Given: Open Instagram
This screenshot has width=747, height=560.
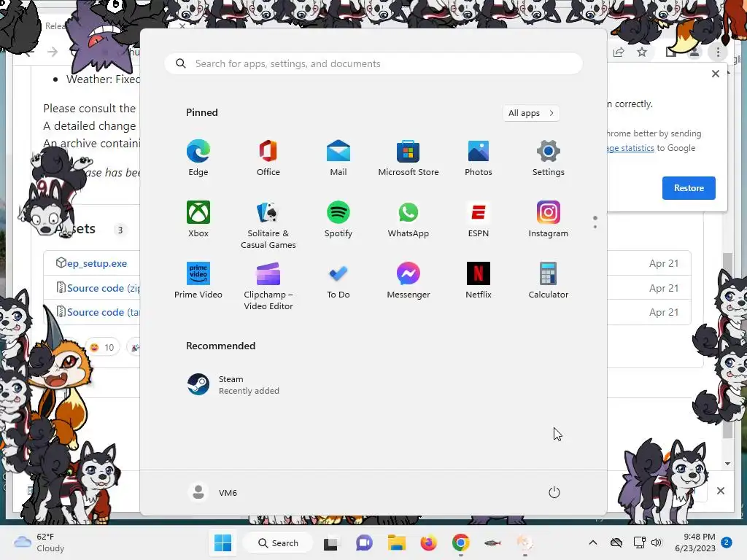Looking at the screenshot, I should 549,219.
